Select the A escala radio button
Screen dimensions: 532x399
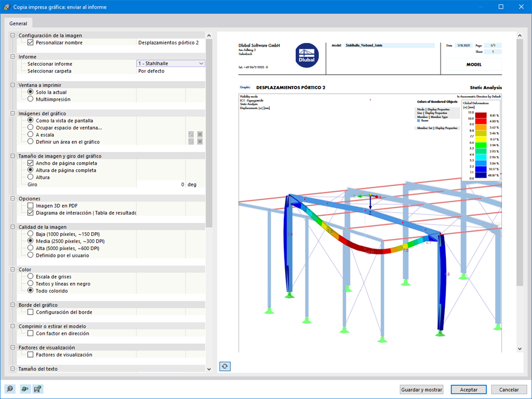tap(31, 135)
